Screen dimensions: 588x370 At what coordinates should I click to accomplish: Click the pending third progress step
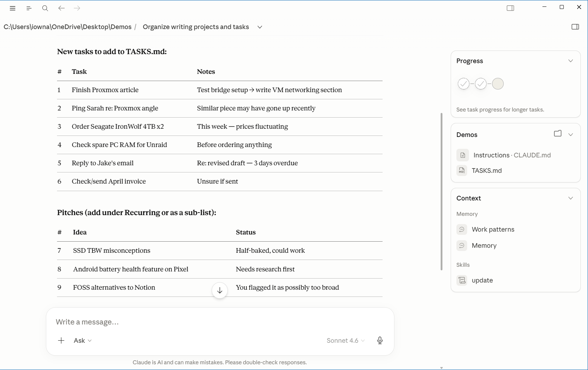(498, 84)
